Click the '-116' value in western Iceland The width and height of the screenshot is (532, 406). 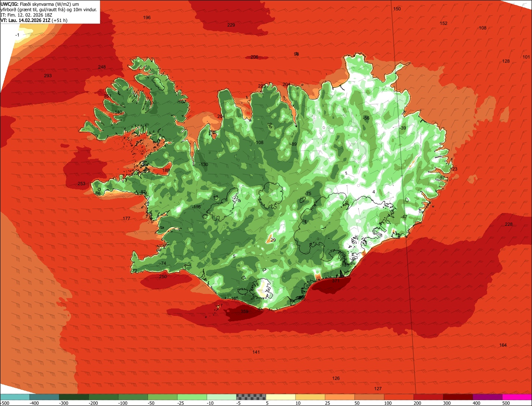196,207
